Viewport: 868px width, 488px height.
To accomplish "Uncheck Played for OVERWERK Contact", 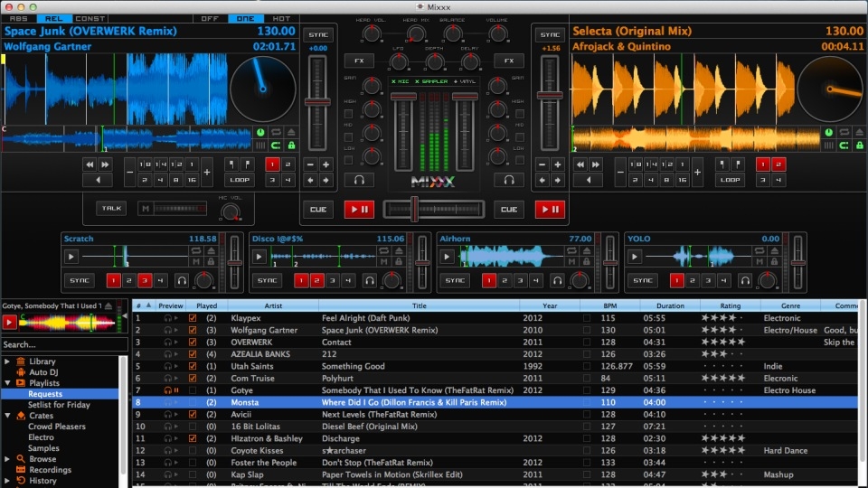I will tap(192, 343).
